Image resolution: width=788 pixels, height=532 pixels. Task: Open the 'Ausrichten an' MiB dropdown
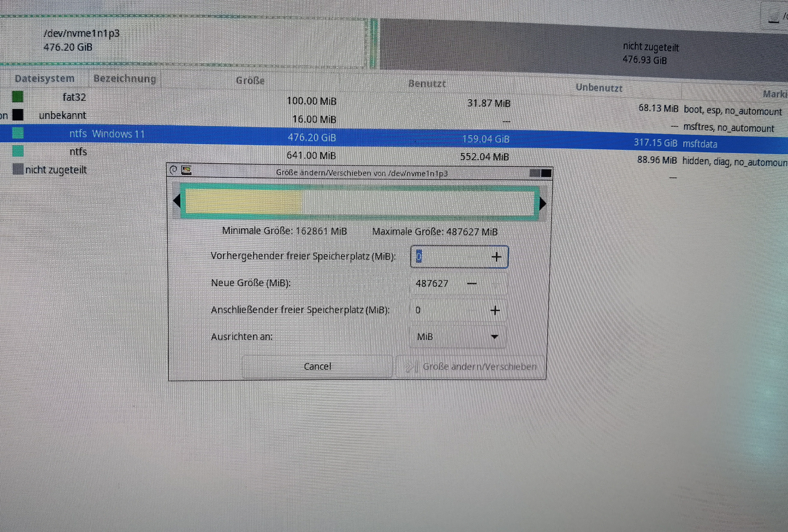pos(458,337)
